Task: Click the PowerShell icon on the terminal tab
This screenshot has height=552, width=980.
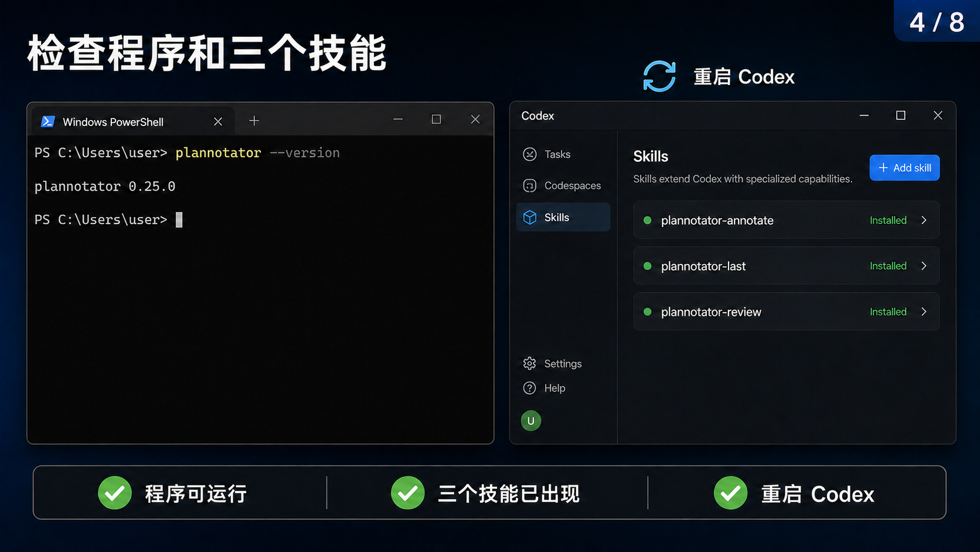Action: (x=47, y=121)
